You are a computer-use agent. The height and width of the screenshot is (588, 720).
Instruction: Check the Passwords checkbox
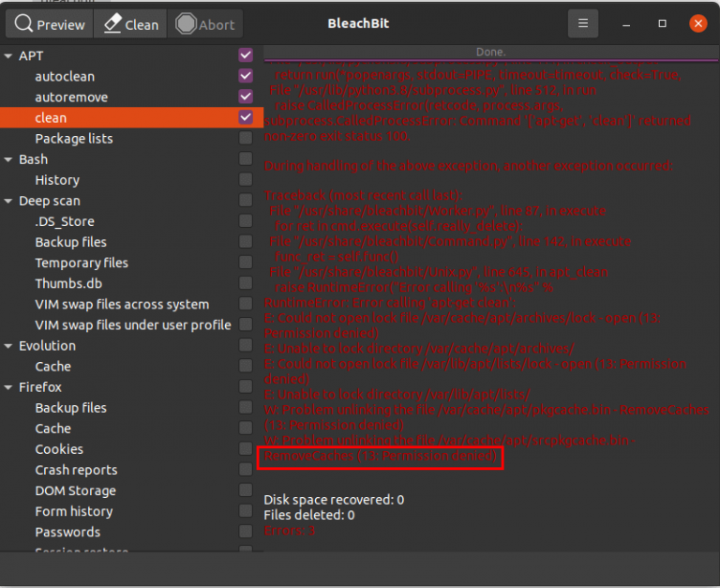click(x=246, y=532)
